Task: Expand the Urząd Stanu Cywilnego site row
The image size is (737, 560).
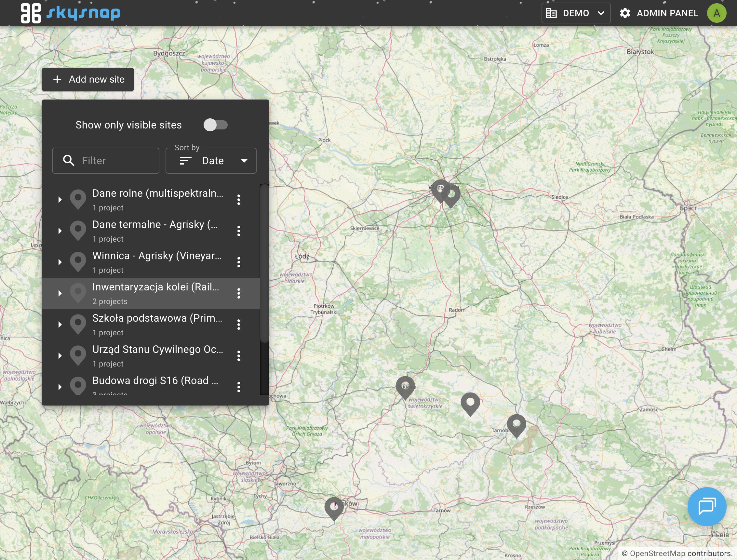Action: (60, 356)
